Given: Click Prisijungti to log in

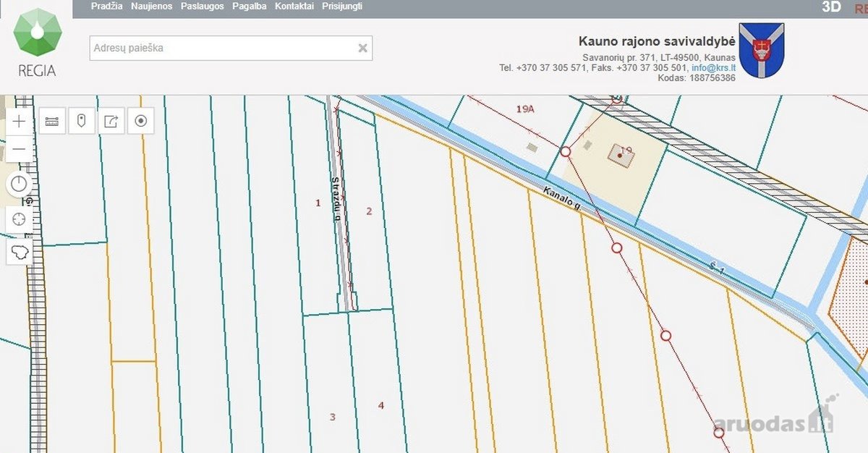Looking at the screenshot, I should (342, 6).
